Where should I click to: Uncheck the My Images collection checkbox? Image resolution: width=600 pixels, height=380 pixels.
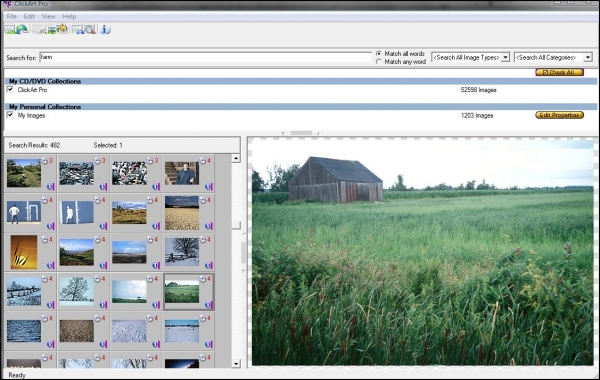(10, 115)
